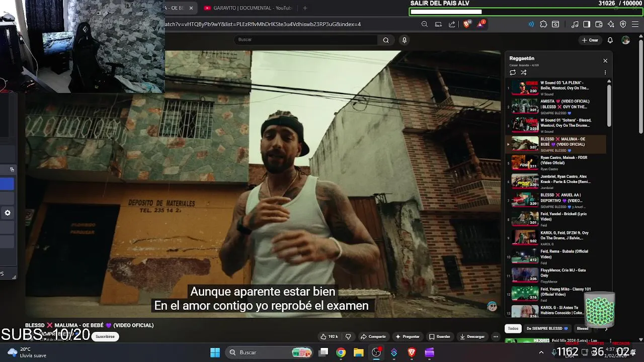Viewport: 644px width, 362px height.
Task: Open Task View on the taskbar
Action: point(324,352)
